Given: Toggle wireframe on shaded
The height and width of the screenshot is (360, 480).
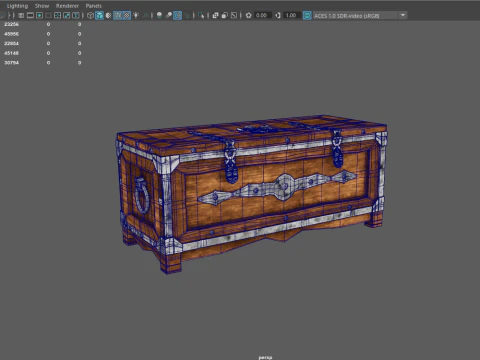Looking at the screenshot, I should point(118,15).
